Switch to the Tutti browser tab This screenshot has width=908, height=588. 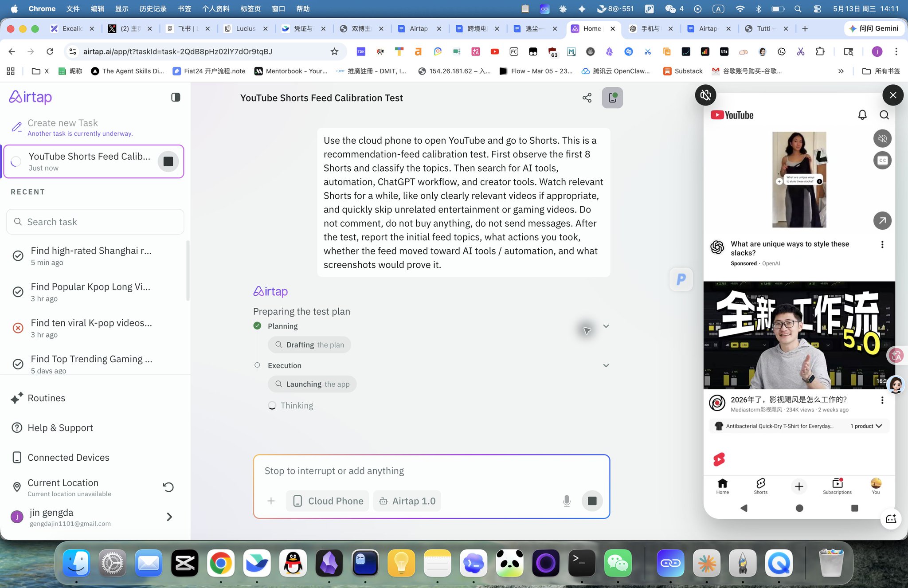click(x=767, y=29)
